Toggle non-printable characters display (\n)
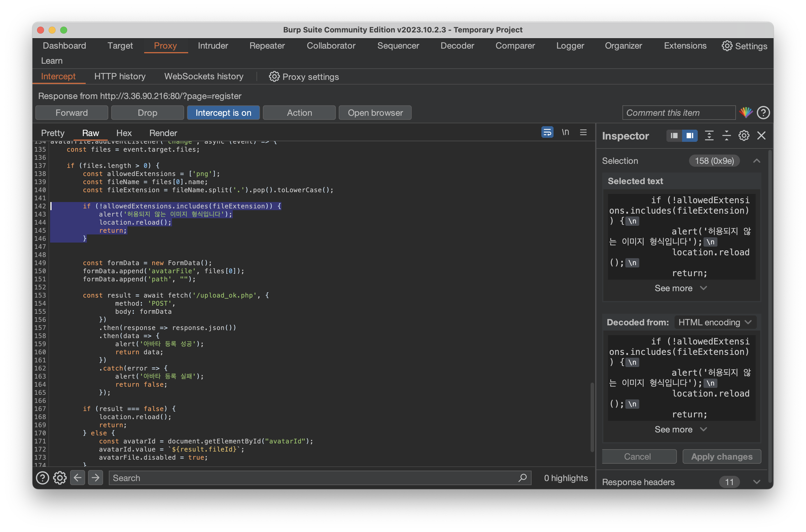806x532 pixels. click(x=565, y=132)
